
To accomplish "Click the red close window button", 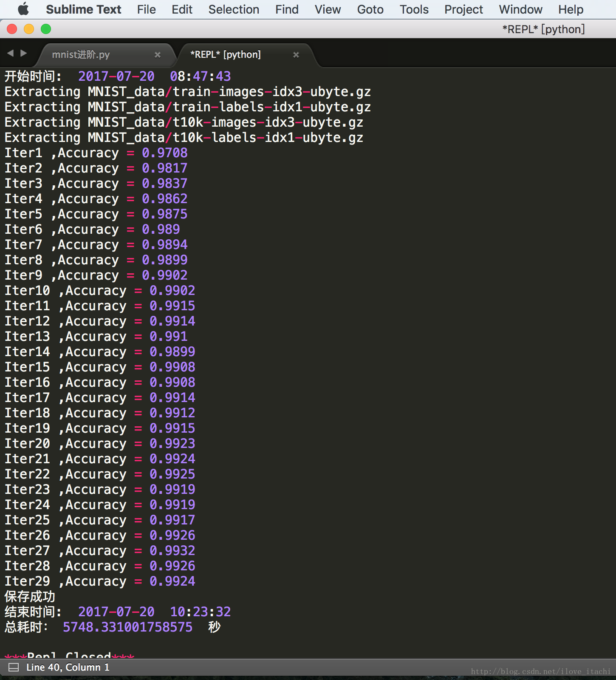I will point(12,29).
